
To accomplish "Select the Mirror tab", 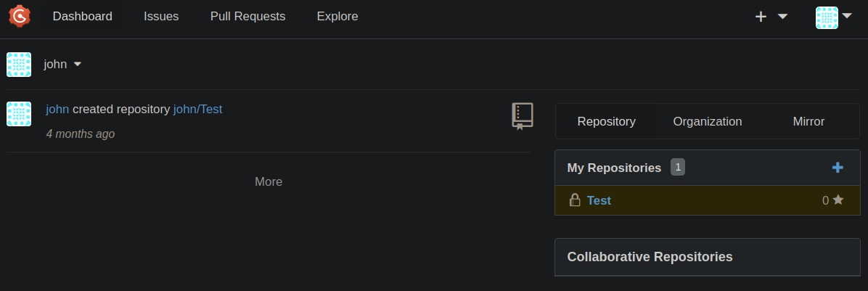I will click(808, 121).
